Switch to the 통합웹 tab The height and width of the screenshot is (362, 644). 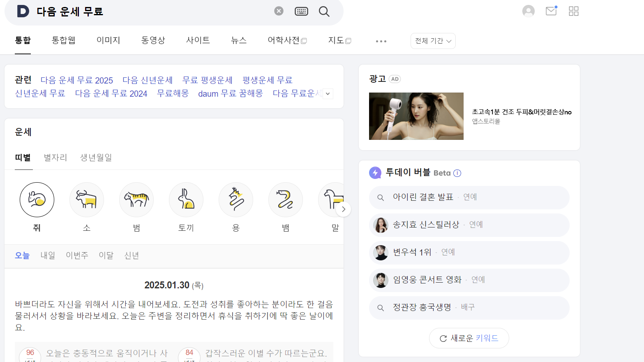64,40
